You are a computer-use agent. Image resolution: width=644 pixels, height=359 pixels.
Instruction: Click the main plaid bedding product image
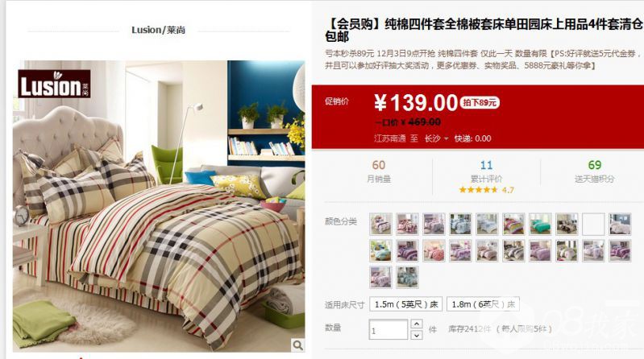tap(159, 206)
